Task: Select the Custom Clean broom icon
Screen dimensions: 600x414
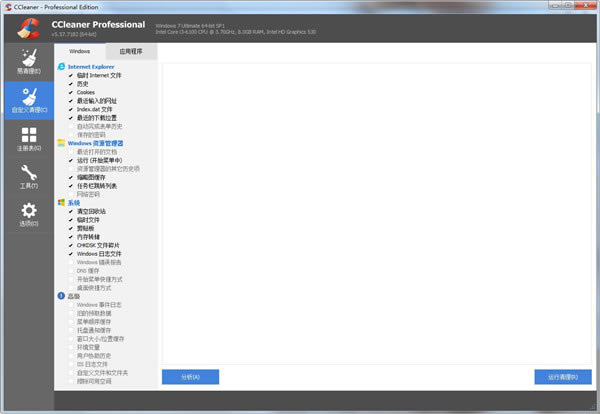Action: [x=29, y=96]
